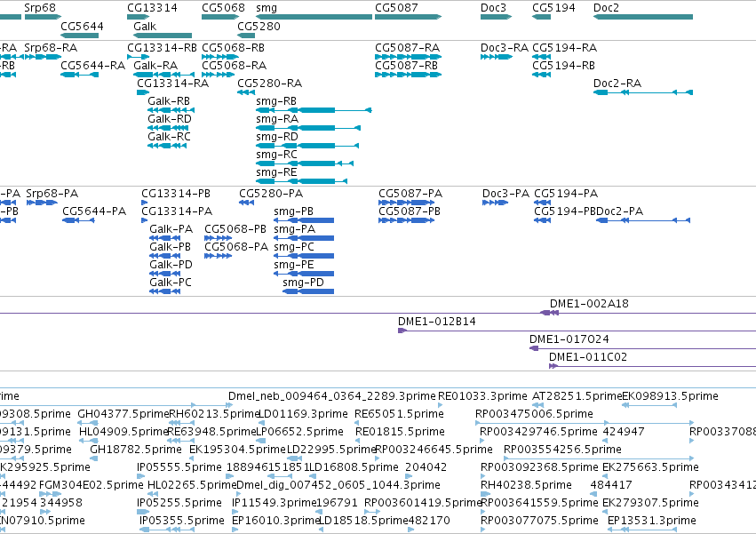This screenshot has width=756, height=534.
Task: Select the CG5068-RB transcript label
Action: tap(233, 48)
